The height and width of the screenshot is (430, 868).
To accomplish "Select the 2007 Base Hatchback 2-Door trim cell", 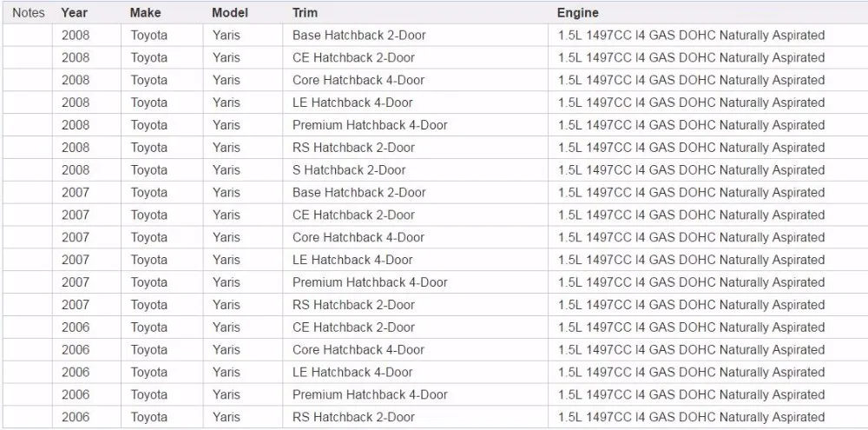I will [x=415, y=192].
